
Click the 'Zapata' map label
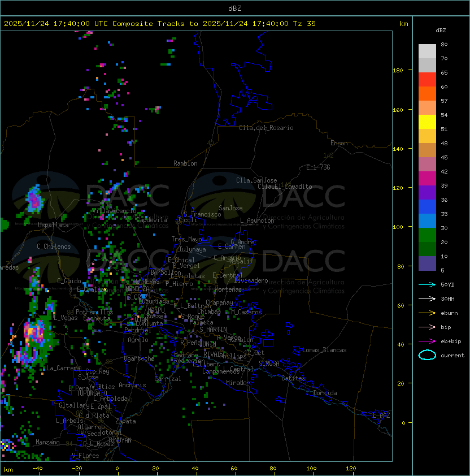pos(125,421)
